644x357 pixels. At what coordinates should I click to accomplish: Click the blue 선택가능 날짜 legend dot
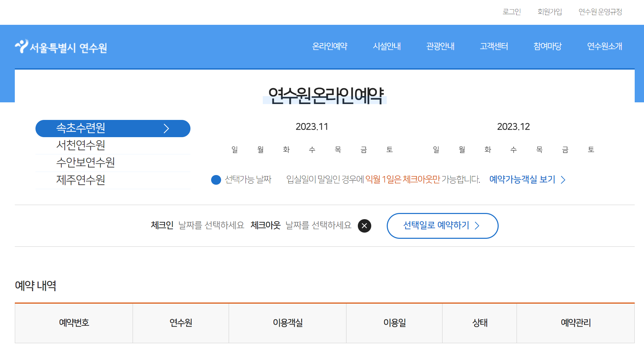click(x=215, y=180)
